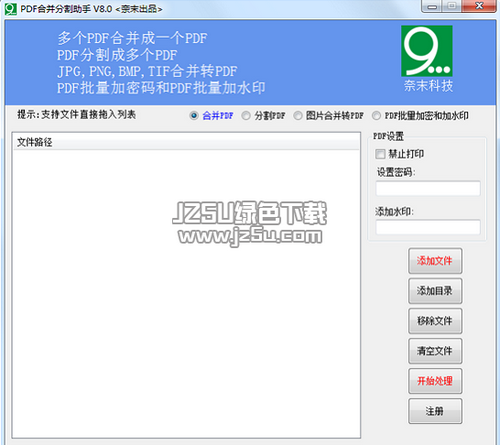The width and height of the screenshot is (500, 445).
Task: Focus the 设置密码 input field
Action: [428, 189]
